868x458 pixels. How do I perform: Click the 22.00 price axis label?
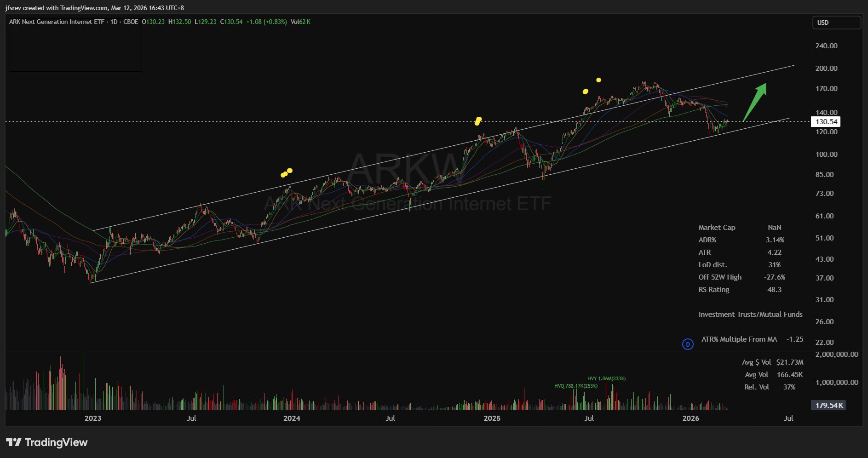(824, 342)
